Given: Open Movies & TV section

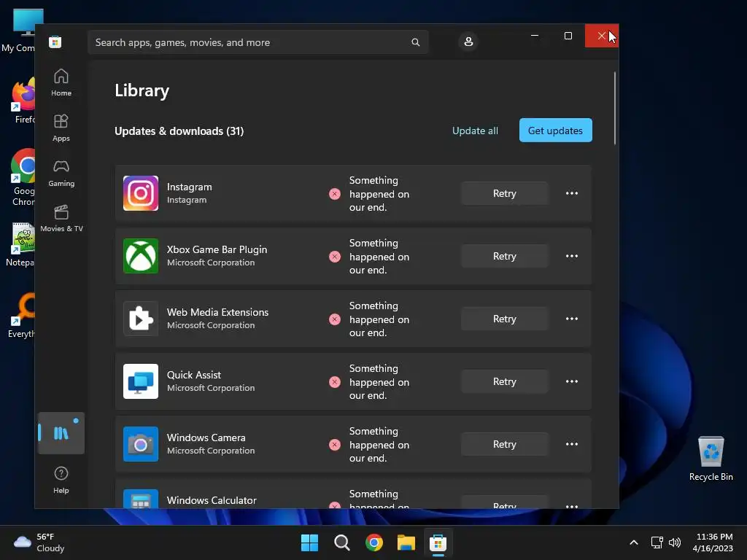Looking at the screenshot, I should [61, 219].
